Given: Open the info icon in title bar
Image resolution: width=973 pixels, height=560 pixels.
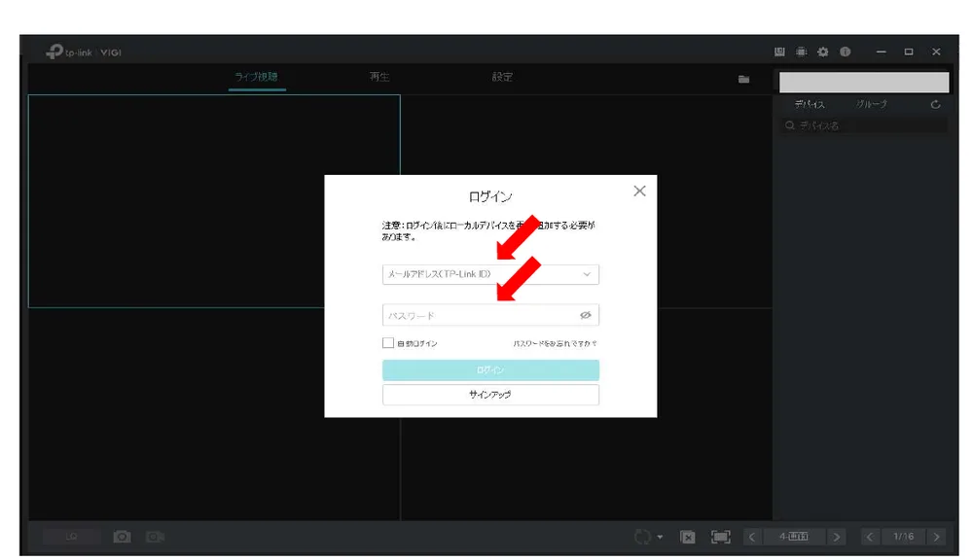Looking at the screenshot, I should [x=846, y=52].
